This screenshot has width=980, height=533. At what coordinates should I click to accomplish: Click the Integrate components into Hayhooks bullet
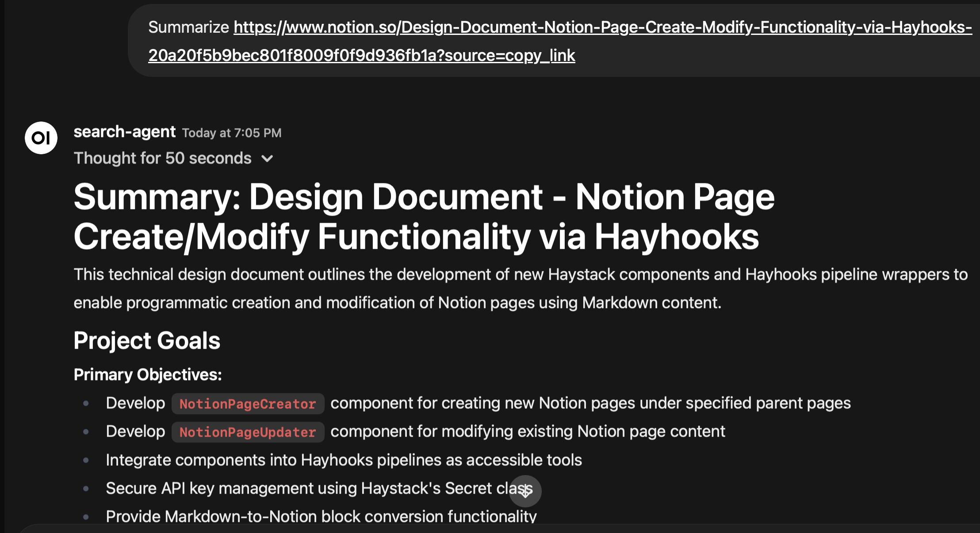(344, 460)
